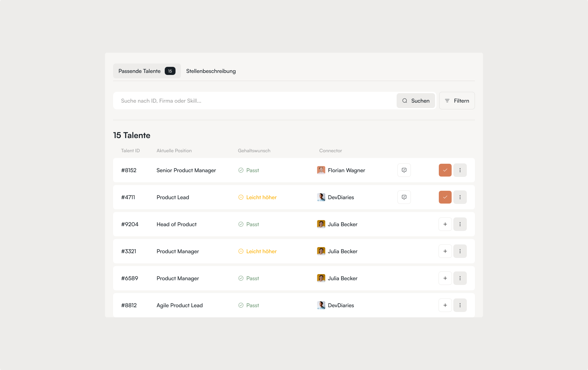This screenshot has width=588, height=370.
Task: Open three-dot menu for talent #6589
Action: tap(460, 278)
